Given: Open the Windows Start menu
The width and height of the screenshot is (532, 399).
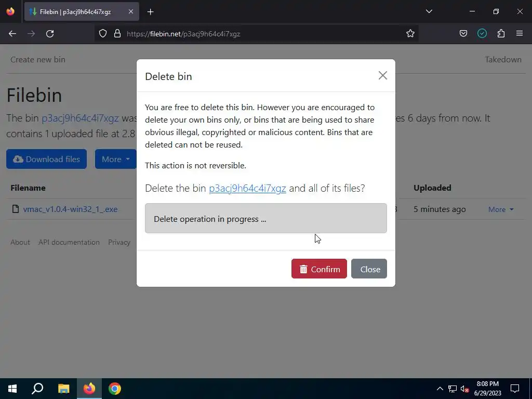Looking at the screenshot, I should (x=12, y=389).
